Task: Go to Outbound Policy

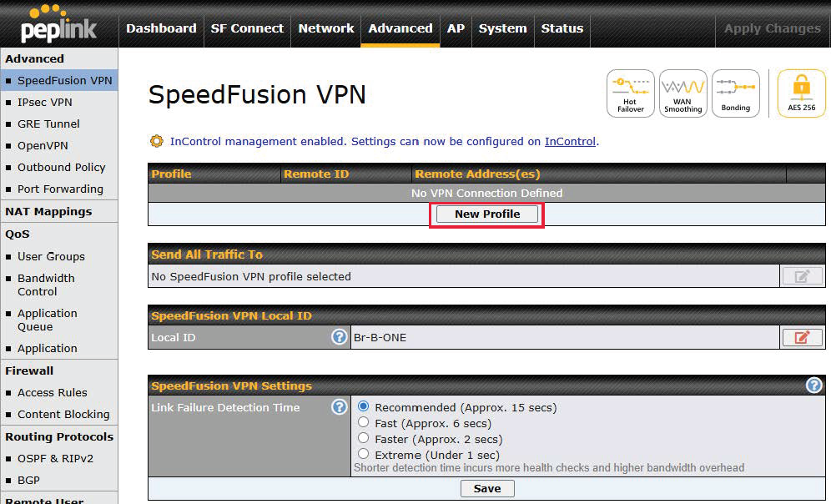Action: click(x=62, y=168)
